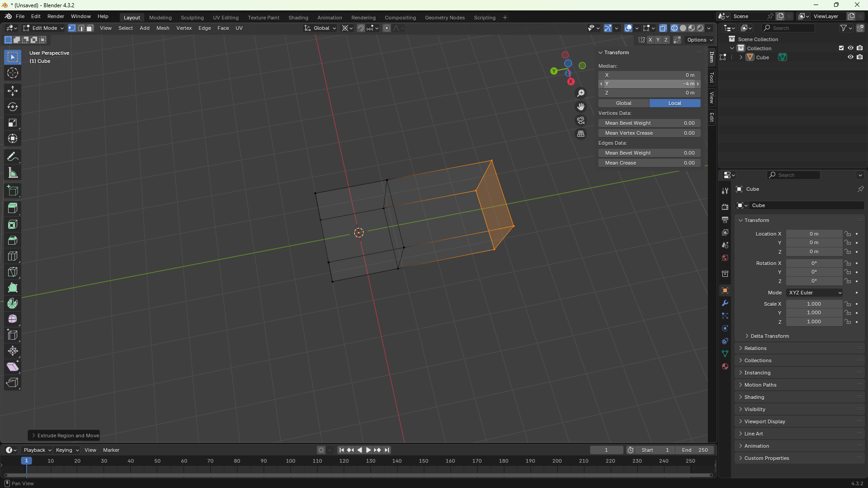The height and width of the screenshot is (488, 868).
Task: Play the animation in timeline
Action: click(368, 450)
